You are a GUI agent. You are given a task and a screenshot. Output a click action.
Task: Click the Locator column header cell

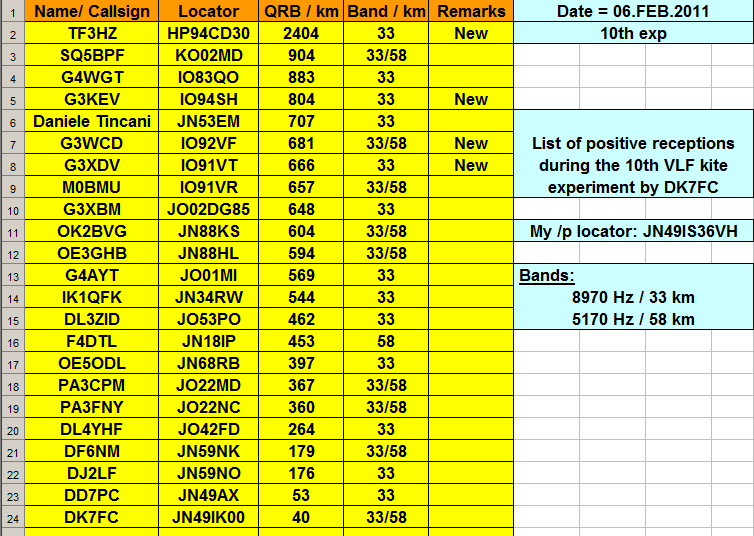(208, 11)
